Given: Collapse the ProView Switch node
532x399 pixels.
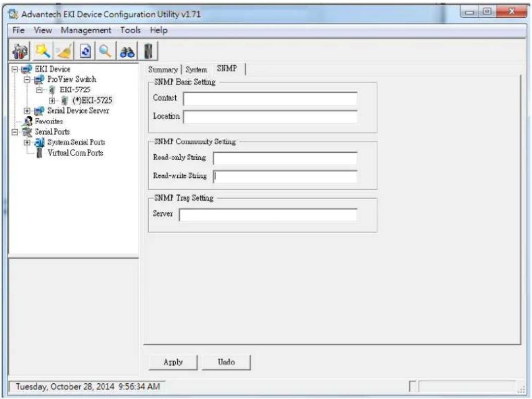Looking at the screenshot, I should coord(27,79).
